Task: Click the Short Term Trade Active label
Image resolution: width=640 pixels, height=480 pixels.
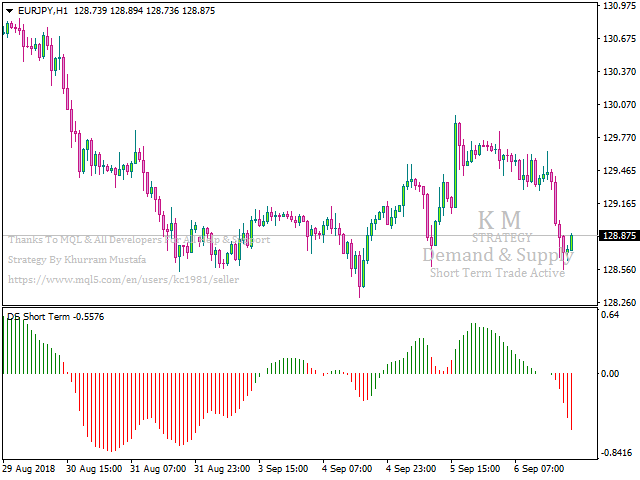Action: pyautogui.click(x=497, y=273)
